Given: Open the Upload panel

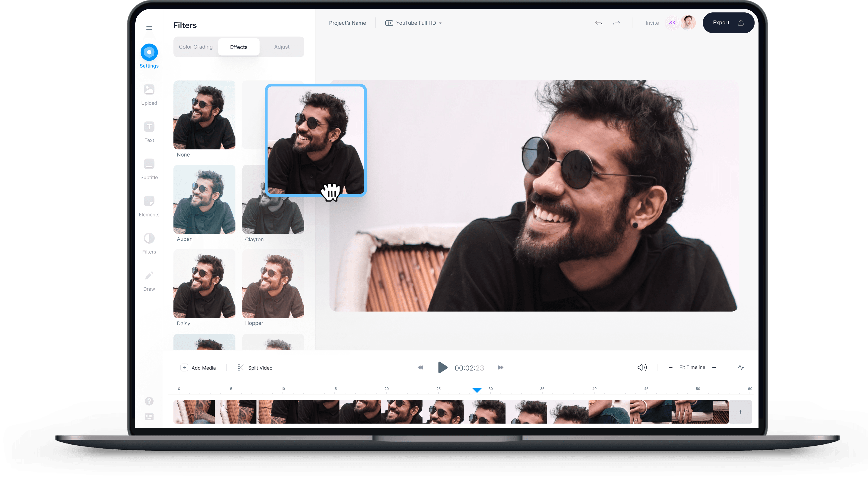Looking at the screenshot, I should (x=149, y=94).
